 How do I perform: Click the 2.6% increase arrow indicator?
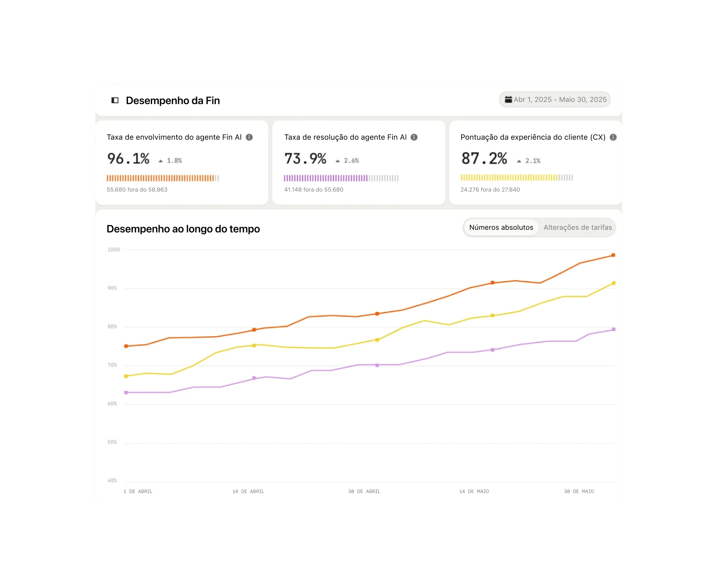pyautogui.click(x=338, y=161)
